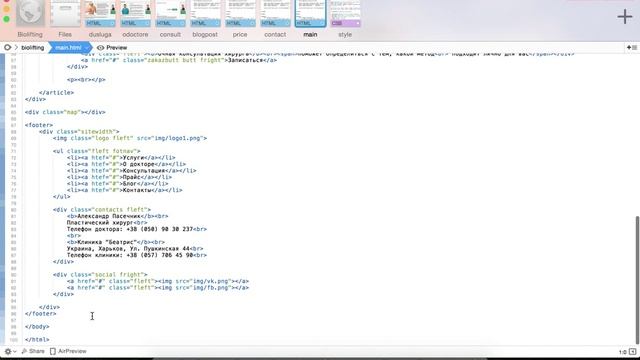Go to biolifting breadcrumb in path bar
This screenshot has width=640, height=360.
tap(33, 48)
